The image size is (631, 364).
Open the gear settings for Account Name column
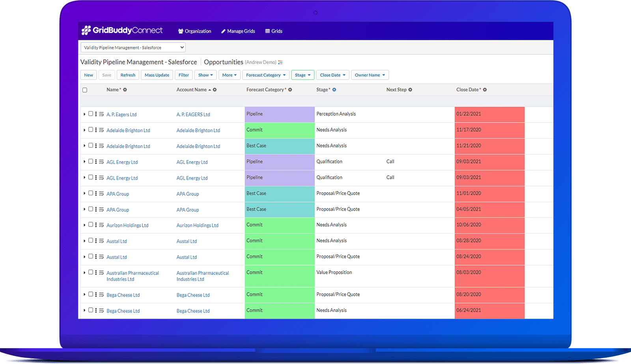[215, 90]
